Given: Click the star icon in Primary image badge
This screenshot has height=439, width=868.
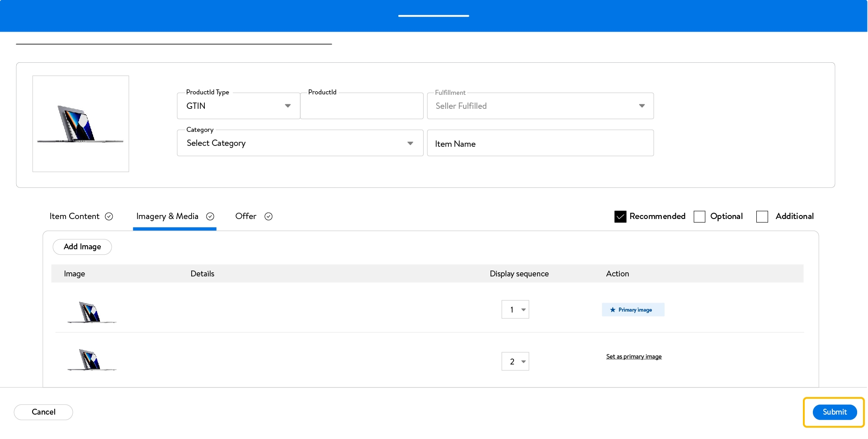Looking at the screenshot, I should [613, 310].
